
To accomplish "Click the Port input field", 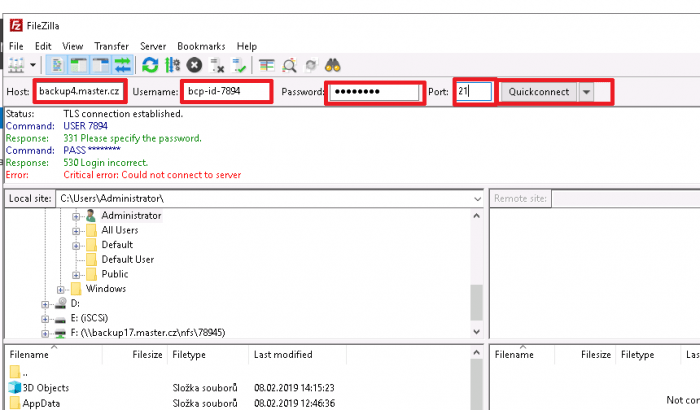I will pos(474,92).
